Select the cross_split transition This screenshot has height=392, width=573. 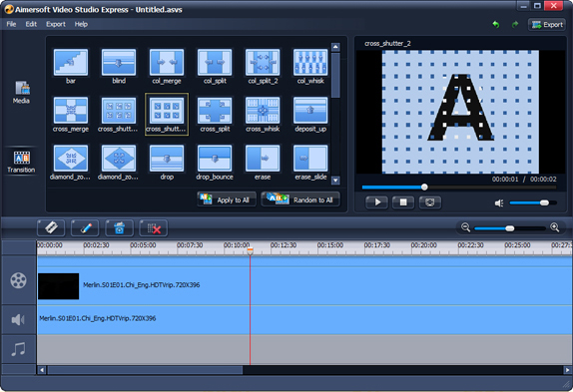coord(215,111)
